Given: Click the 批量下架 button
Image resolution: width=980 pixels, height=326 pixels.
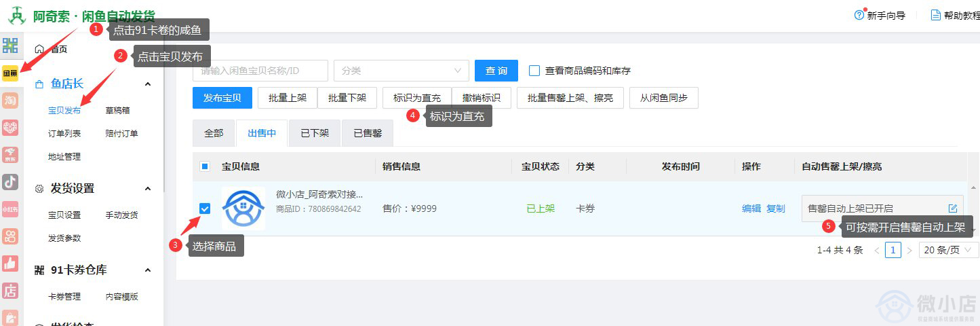Looking at the screenshot, I should [x=347, y=98].
